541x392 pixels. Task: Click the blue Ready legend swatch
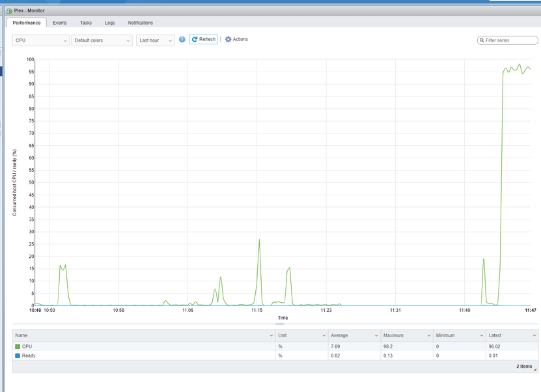click(18, 356)
